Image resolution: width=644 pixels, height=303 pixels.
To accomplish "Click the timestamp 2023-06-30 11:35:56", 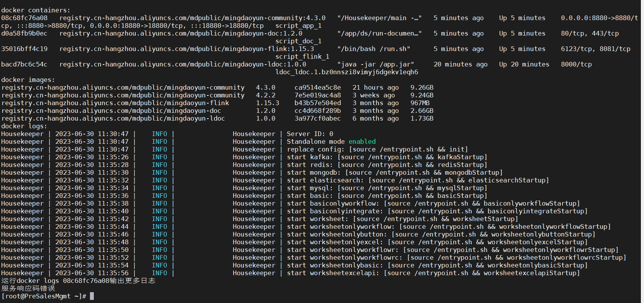I will [x=92, y=273].
